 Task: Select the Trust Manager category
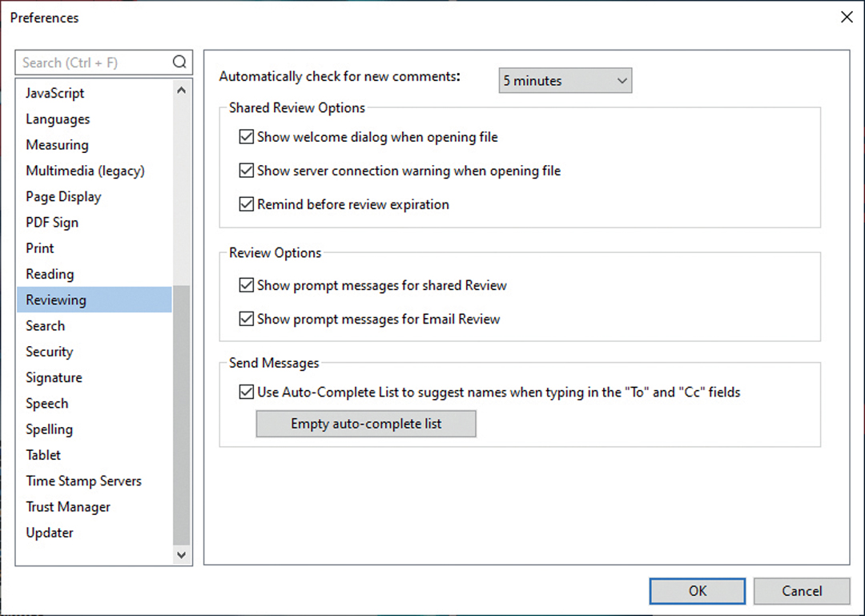pos(68,507)
